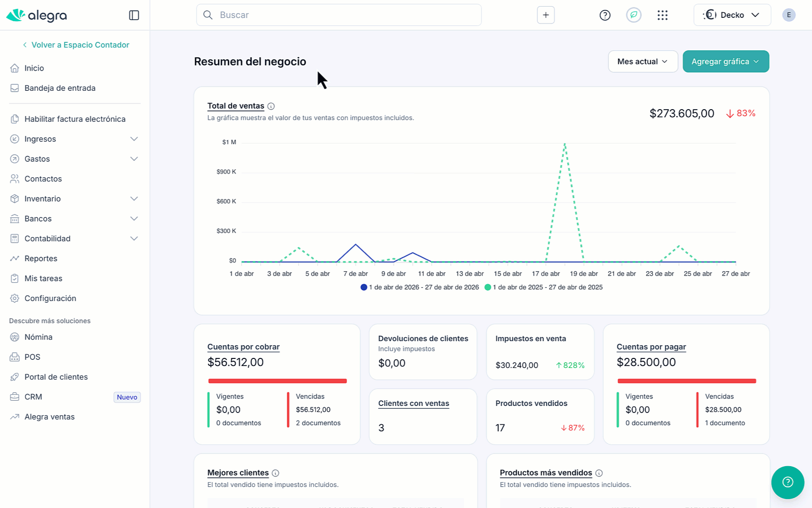Click the Agregar gráfica button
Screen dimensions: 812x508
pos(725,62)
